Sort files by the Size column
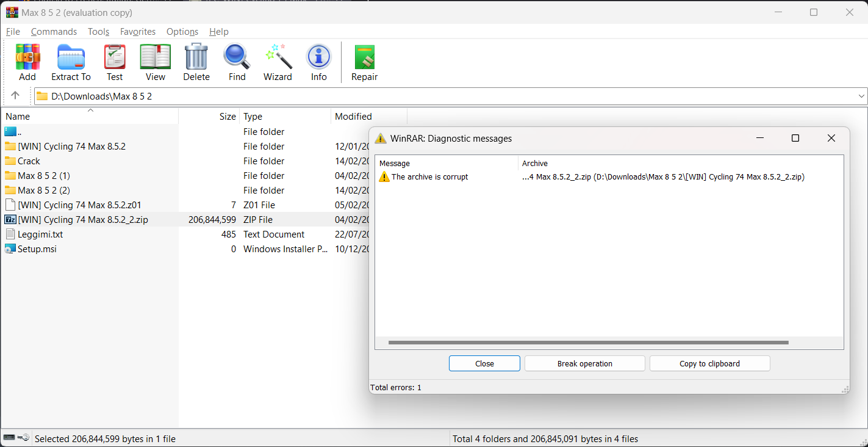This screenshot has height=447, width=868. [209, 116]
